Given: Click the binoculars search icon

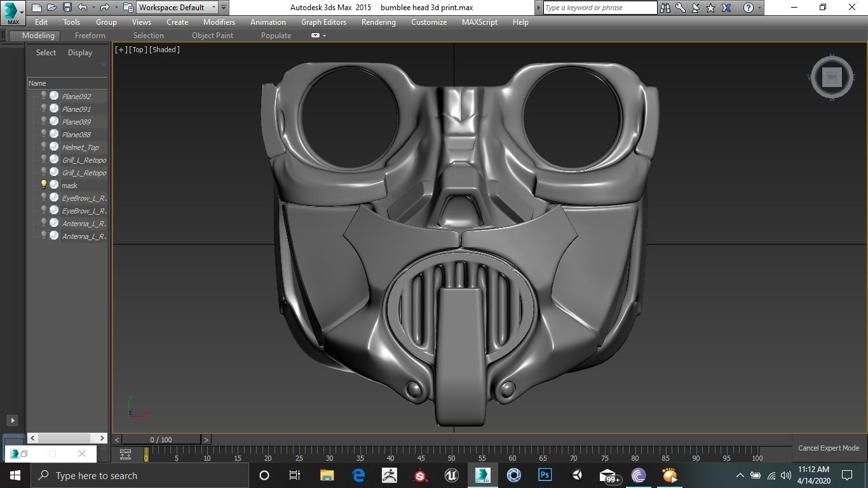Looking at the screenshot, I should click(x=665, y=8).
